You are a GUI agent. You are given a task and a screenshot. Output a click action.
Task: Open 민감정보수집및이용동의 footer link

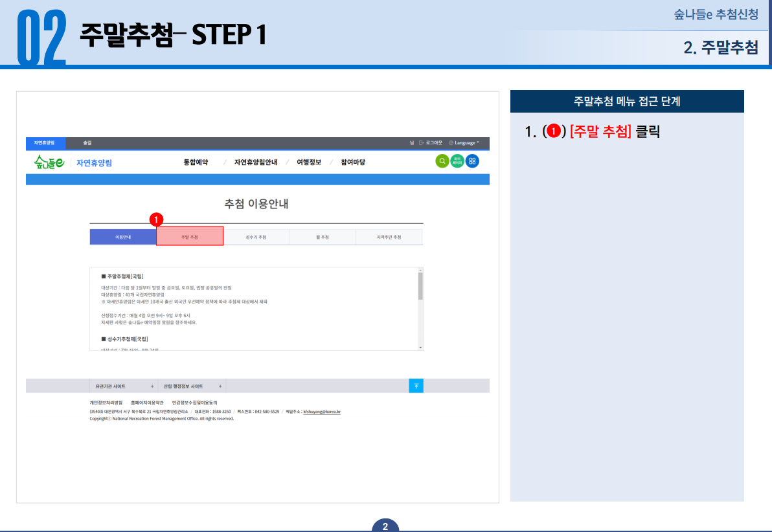click(x=194, y=403)
